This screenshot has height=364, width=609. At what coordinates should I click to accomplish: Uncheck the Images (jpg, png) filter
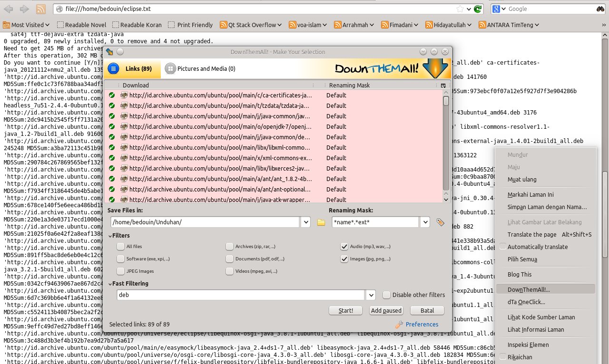(344, 259)
